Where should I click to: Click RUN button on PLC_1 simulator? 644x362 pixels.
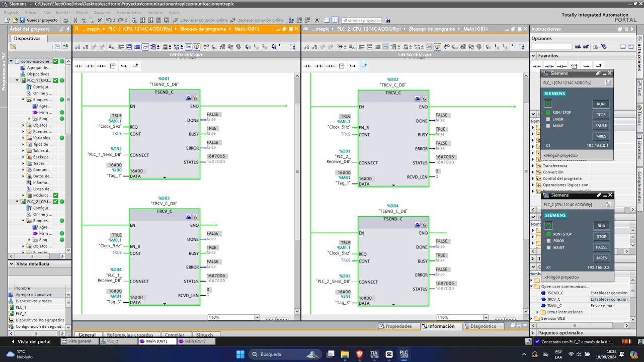(601, 104)
